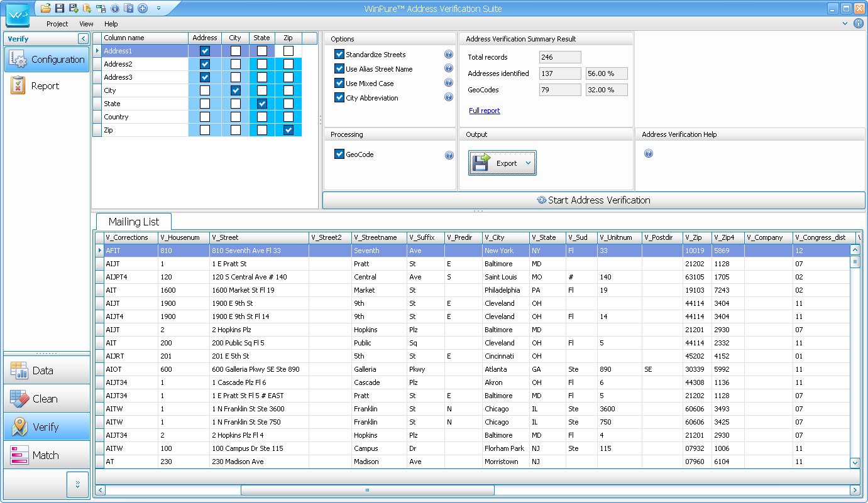Click the V_Street column header

coord(260,237)
